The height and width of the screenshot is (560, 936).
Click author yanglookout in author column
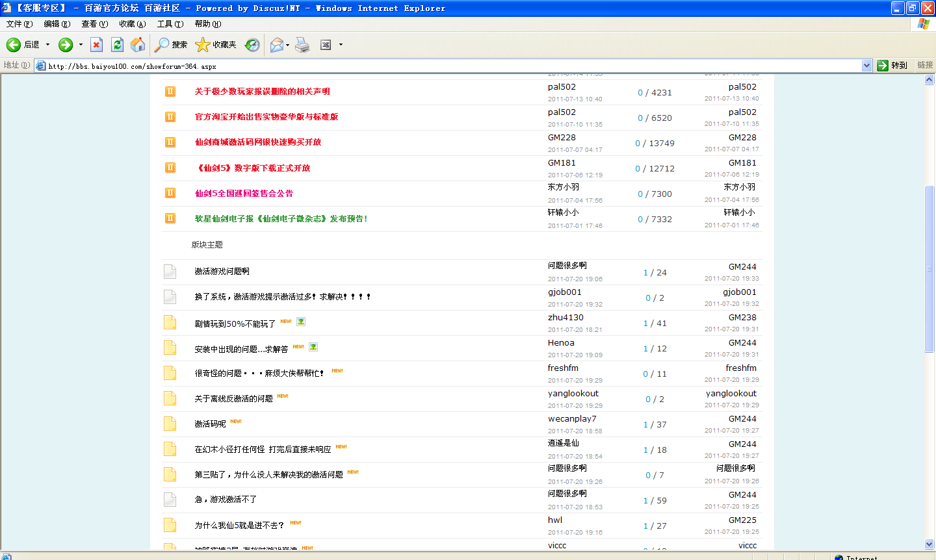[x=573, y=394]
